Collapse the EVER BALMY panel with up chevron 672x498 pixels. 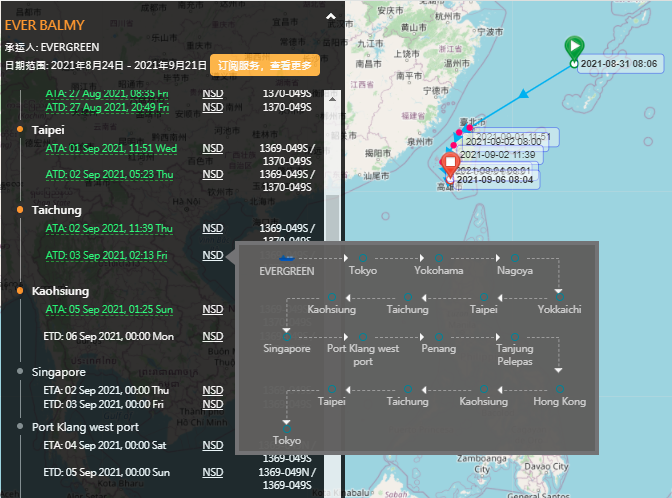(x=331, y=16)
